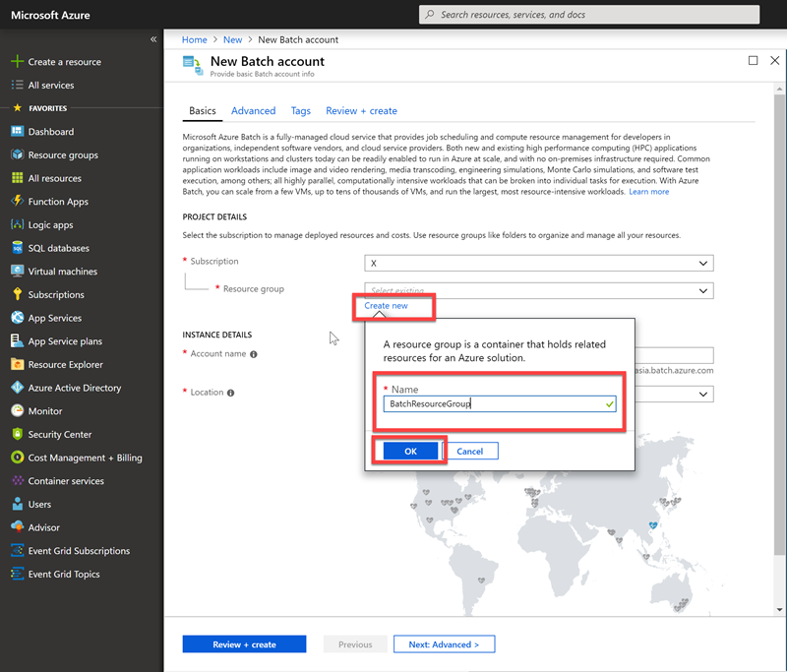Open the Monitor gauge icon
Image resolution: width=787 pixels, height=672 pixels.
(17, 410)
